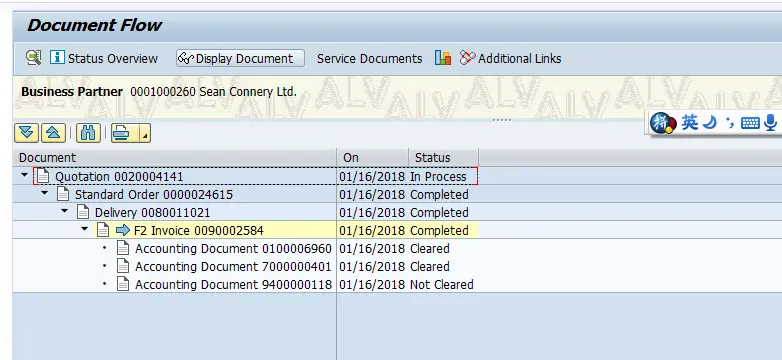This screenshot has width=782, height=360.
Task: Open the print options dropdown arrow
Action: 145,133
